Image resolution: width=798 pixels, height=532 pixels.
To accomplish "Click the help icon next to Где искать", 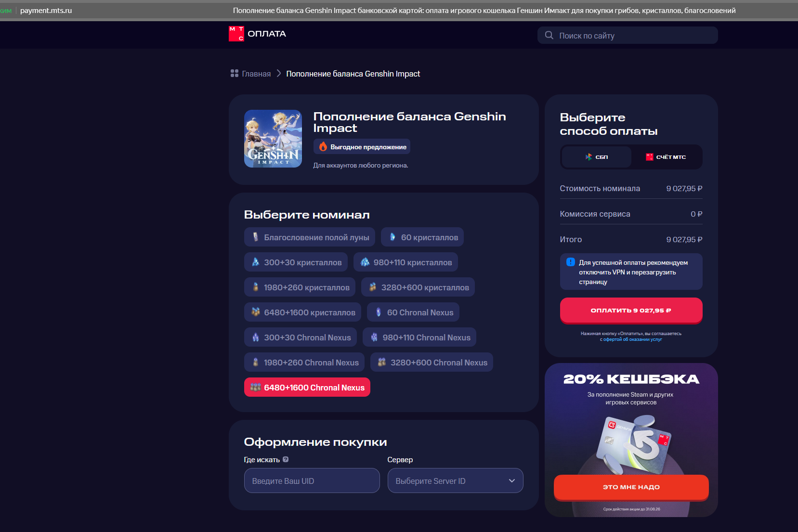I will [x=286, y=459].
